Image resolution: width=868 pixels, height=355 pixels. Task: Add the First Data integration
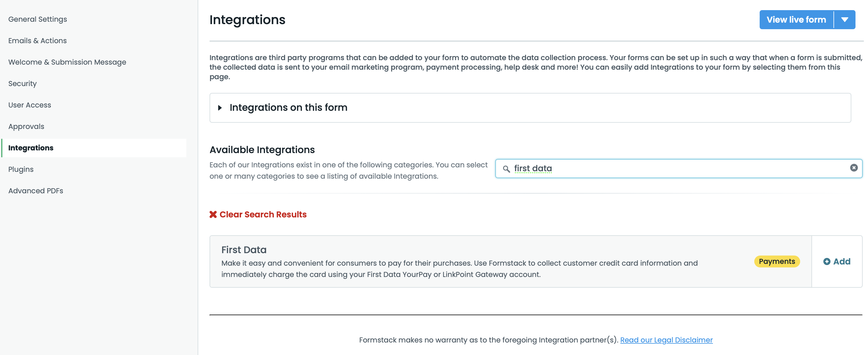click(x=842, y=261)
